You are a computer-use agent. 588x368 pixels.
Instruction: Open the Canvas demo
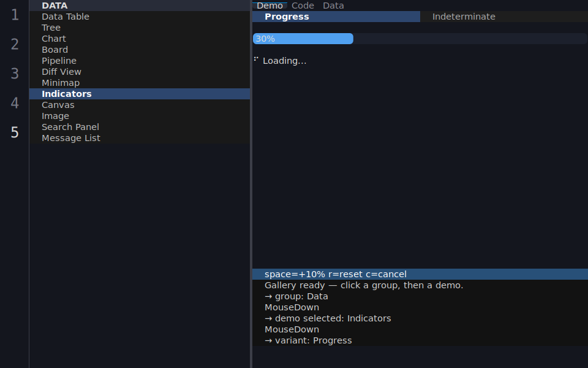click(140, 105)
